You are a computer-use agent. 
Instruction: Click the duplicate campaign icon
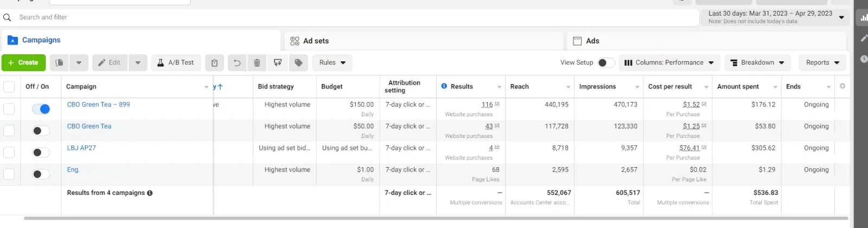coord(59,63)
